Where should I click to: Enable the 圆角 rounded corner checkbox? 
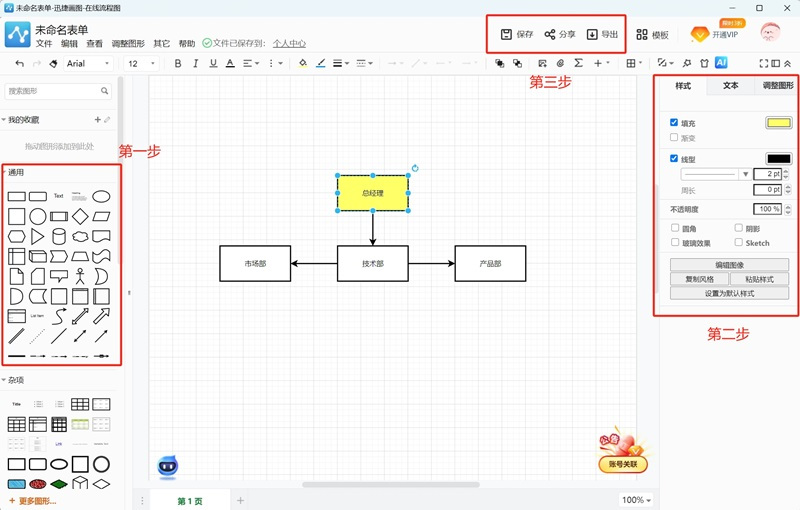pyautogui.click(x=674, y=227)
